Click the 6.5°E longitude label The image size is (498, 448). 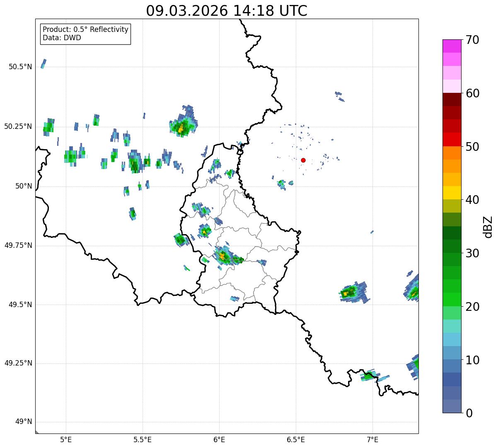coord(296,439)
